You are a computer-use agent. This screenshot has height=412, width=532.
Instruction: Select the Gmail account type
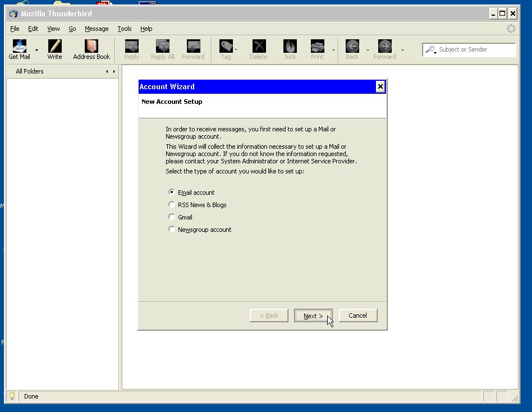coord(172,217)
